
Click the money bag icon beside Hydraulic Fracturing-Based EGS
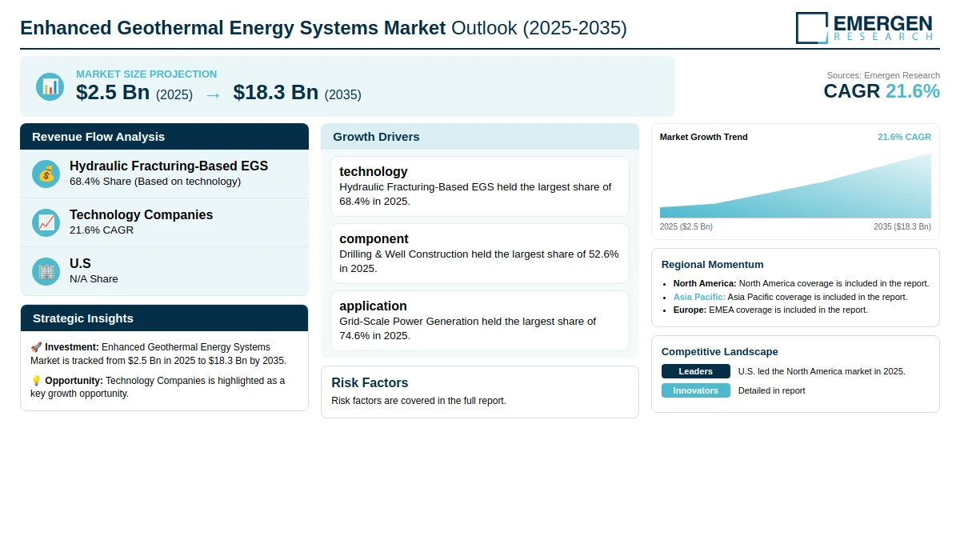click(46, 174)
